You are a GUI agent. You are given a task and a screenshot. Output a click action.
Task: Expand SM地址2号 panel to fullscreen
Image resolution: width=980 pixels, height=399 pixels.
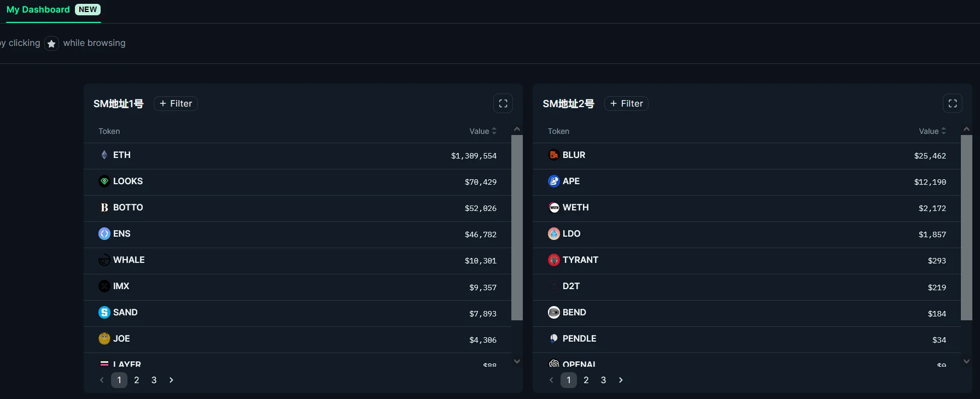click(x=952, y=103)
